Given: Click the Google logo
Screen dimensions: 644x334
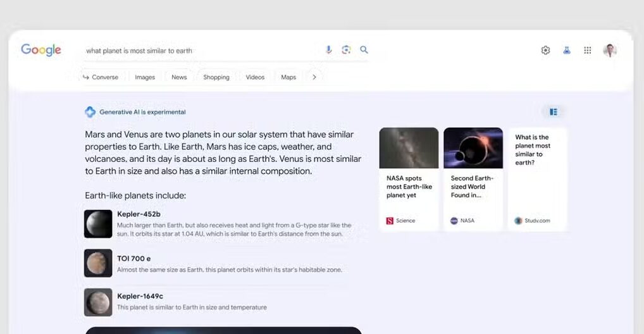Looking at the screenshot, I should pos(41,51).
